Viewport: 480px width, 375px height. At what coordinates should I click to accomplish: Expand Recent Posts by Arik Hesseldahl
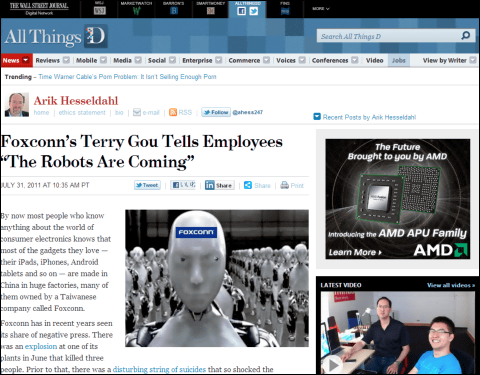[x=317, y=116]
